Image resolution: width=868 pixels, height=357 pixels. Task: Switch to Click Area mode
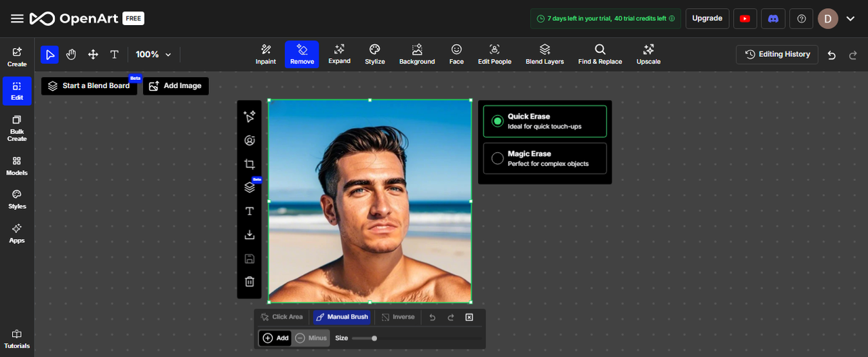[x=281, y=317]
